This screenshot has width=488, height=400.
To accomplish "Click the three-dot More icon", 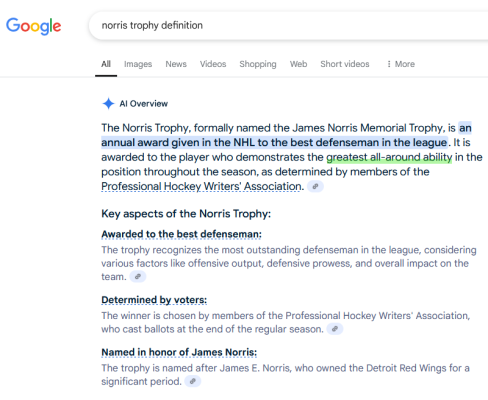I will [389, 64].
